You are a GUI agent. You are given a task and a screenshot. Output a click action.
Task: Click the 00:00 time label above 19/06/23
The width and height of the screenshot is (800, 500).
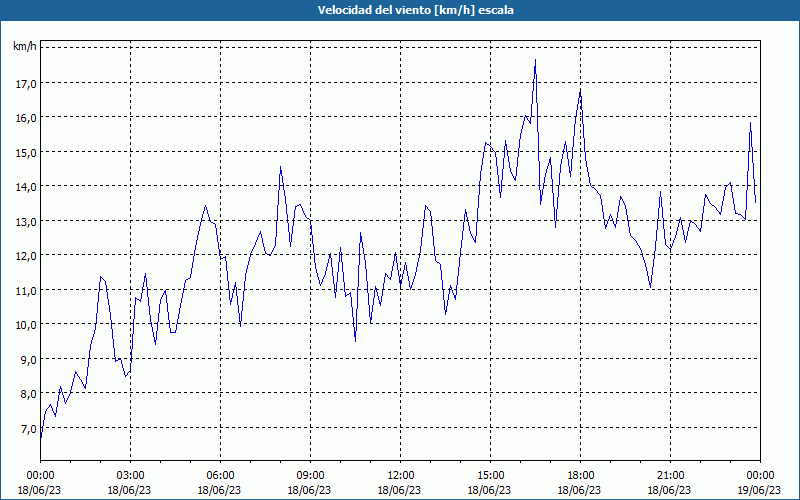tap(760, 476)
